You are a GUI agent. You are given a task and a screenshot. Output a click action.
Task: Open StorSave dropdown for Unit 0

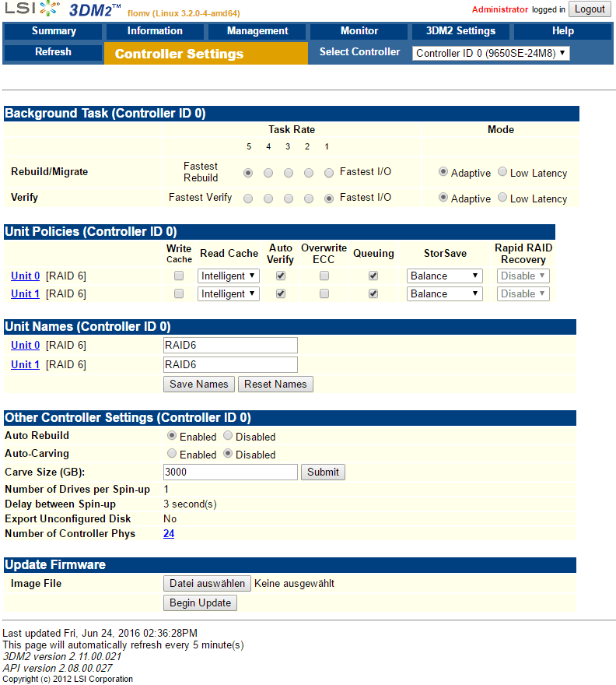(x=444, y=276)
